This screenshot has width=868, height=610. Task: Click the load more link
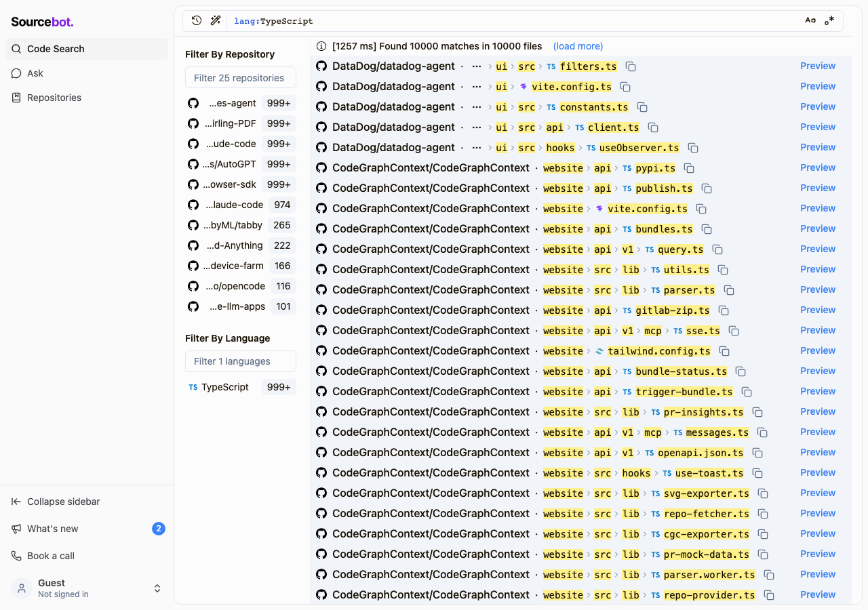[578, 46]
